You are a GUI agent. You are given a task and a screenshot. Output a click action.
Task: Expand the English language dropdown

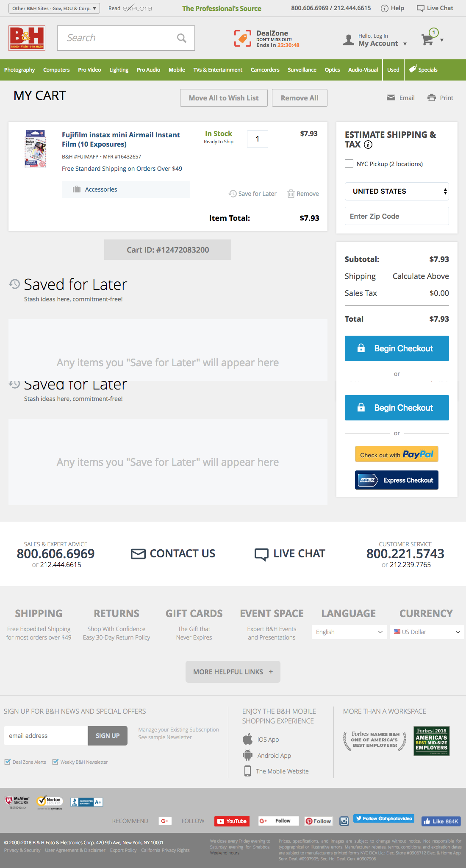pos(349,632)
